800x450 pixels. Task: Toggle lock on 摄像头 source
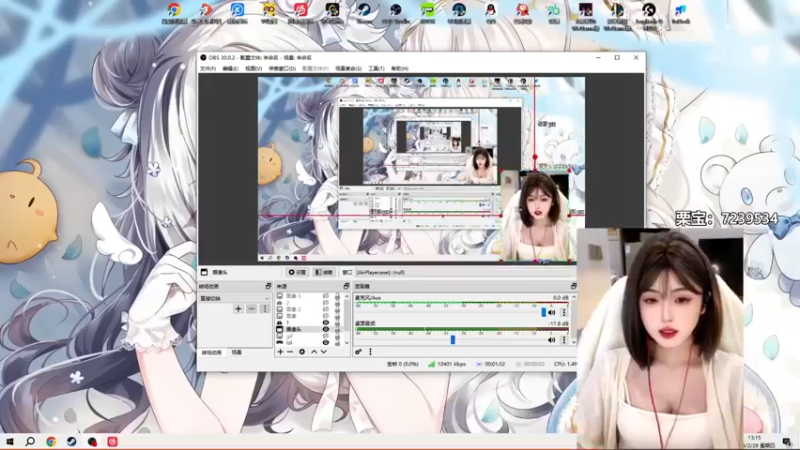click(x=337, y=329)
